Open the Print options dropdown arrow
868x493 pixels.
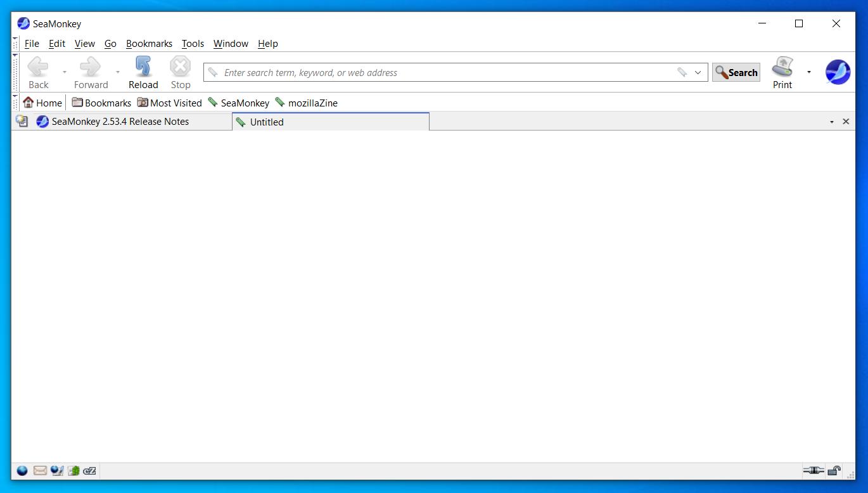(809, 72)
